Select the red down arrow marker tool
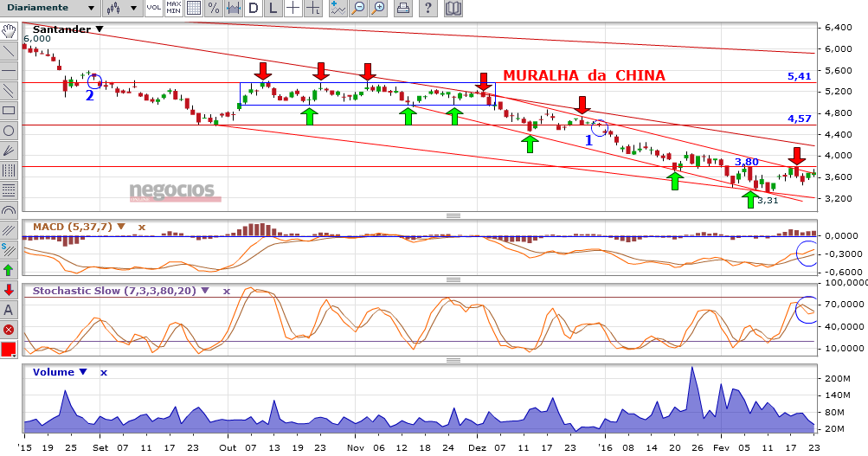Image resolution: width=868 pixels, height=456 pixels. (9, 290)
